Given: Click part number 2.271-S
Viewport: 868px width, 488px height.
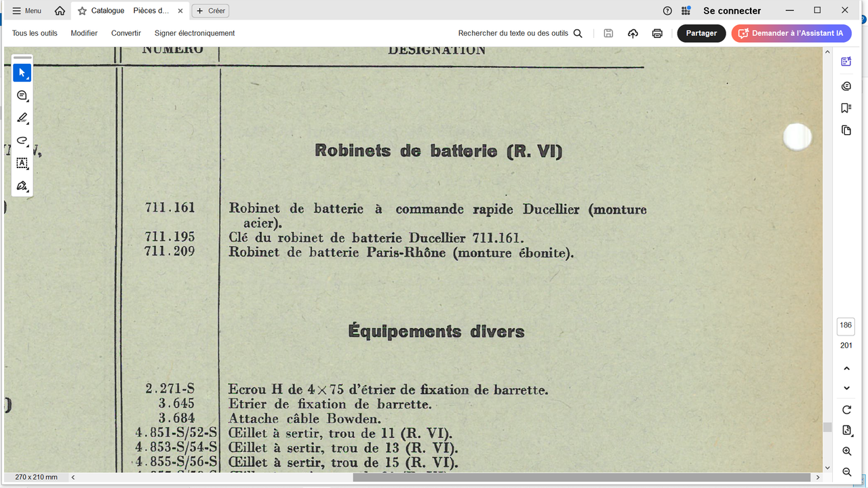Looking at the screenshot, I should (x=170, y=388).
